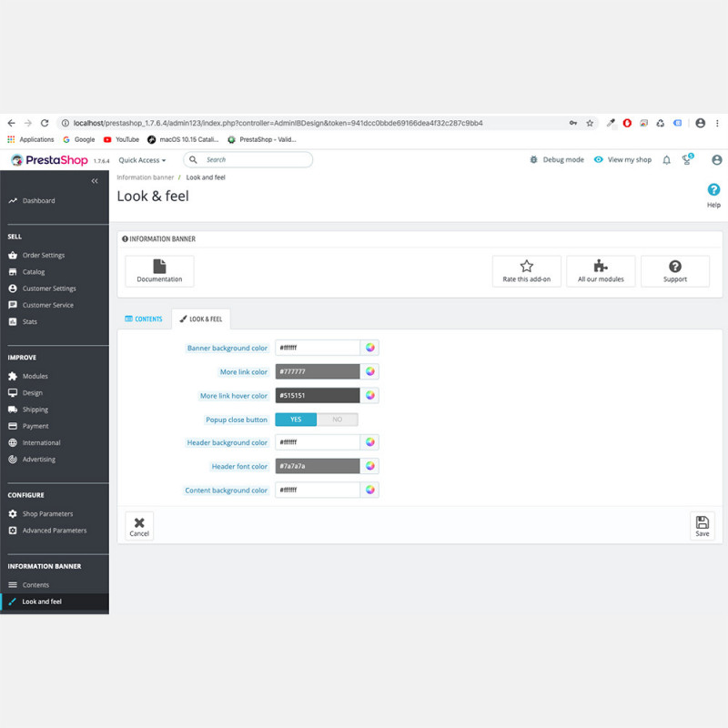Click the PrestaShop logo
Screen dimensions: 728x728
pyautogui.click(x=49, y=160)
